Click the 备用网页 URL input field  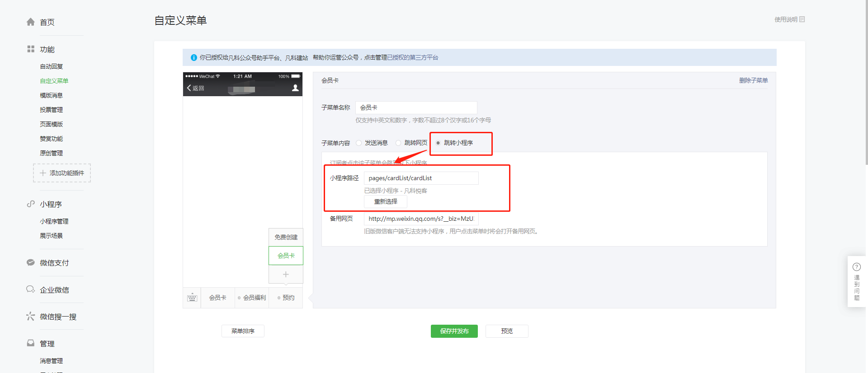421,219
